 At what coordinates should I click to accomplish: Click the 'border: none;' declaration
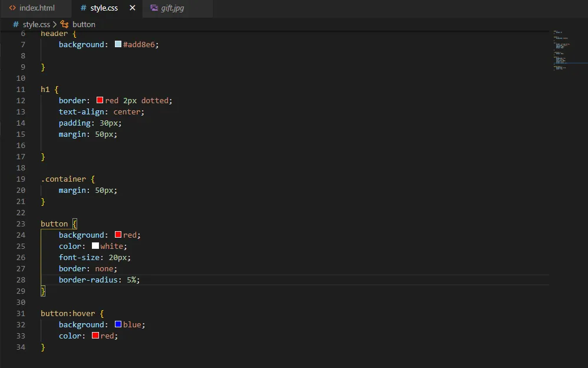point(88,268)
